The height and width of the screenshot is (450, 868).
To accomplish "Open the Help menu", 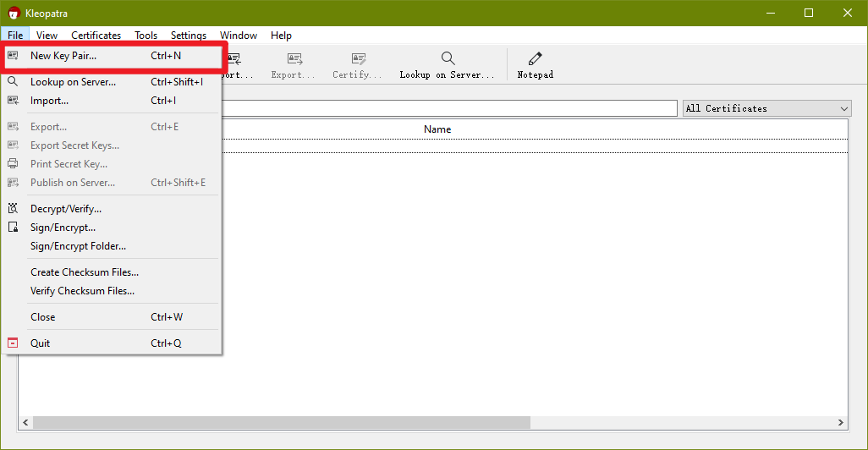I will pos(281,36).
